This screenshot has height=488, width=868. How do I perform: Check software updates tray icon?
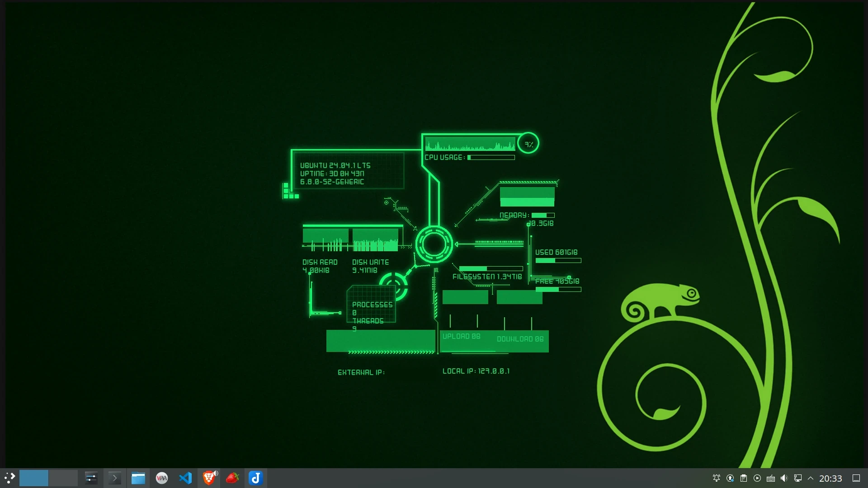click(x=730, y=478)
